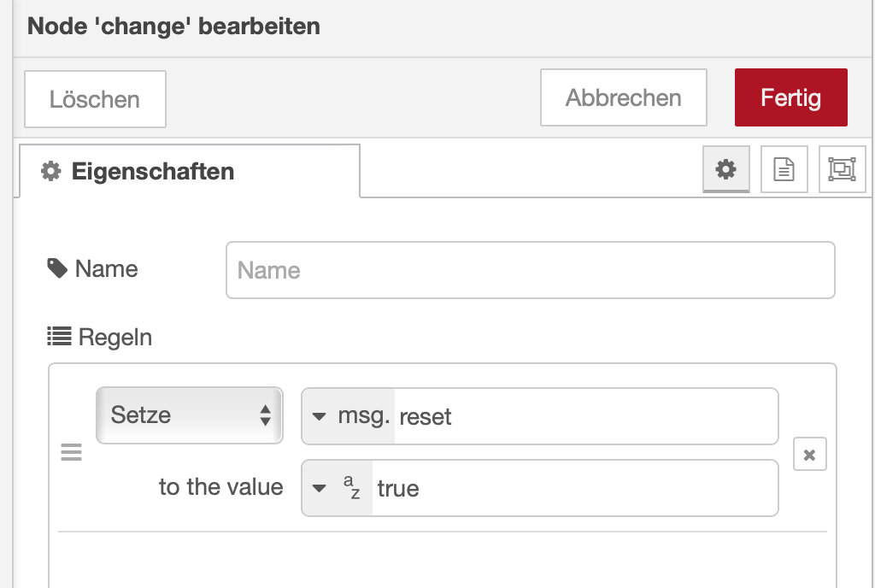
Task: Click the list icon next to Regeln
Action: point(58,337)
